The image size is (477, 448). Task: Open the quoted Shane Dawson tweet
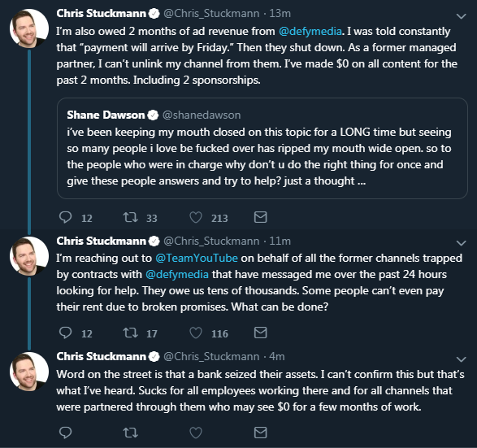pos(262,148)
